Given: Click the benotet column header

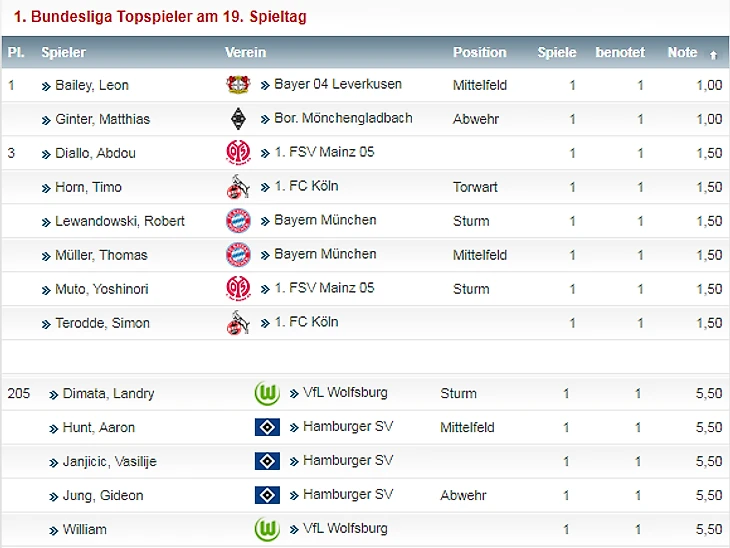Looking at the screenshot, I should pyautogui.click(x=620, y=53).
